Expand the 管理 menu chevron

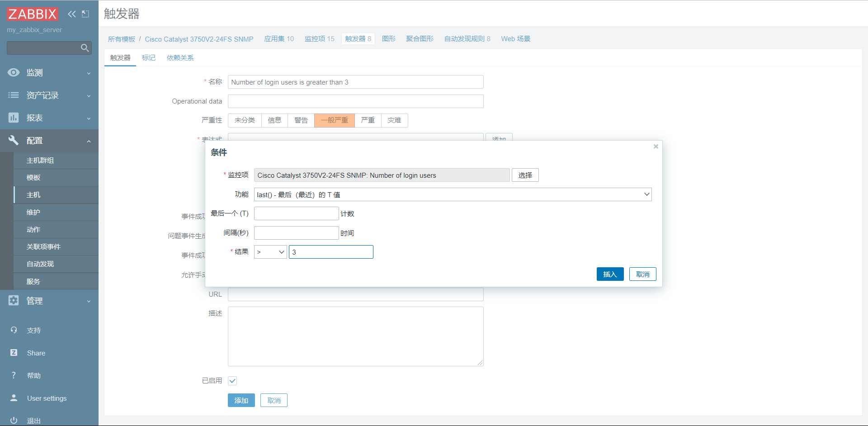pyautogui.click(x=89, y=301)
